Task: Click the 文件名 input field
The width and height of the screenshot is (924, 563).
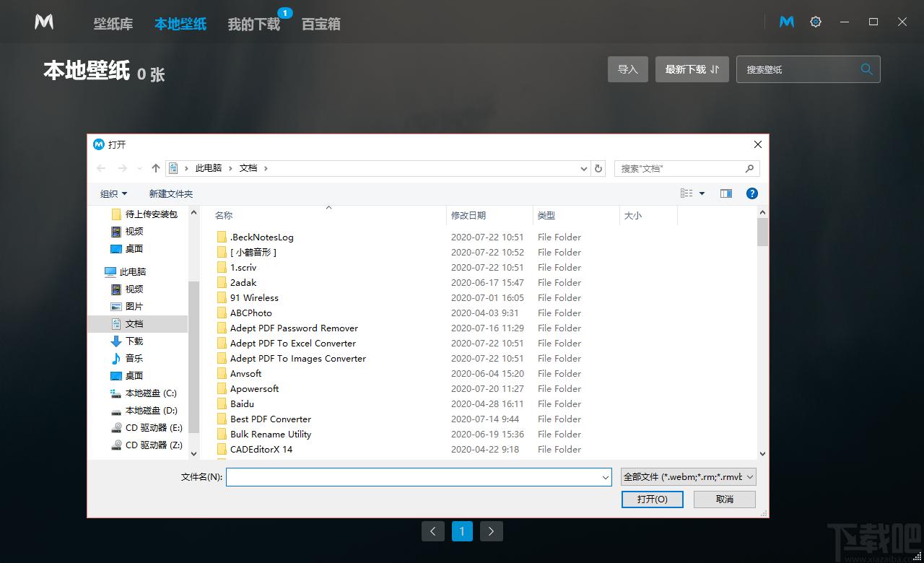Action: point(411,477)
